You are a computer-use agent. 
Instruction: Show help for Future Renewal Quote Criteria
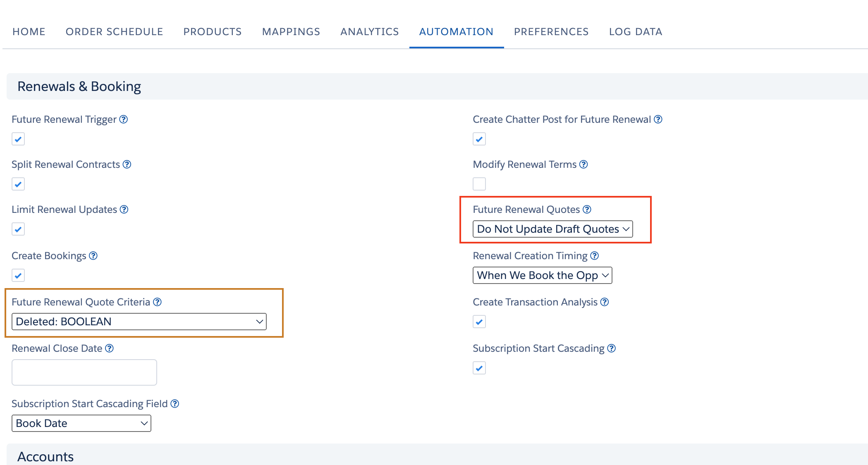[x=157, y=302]
